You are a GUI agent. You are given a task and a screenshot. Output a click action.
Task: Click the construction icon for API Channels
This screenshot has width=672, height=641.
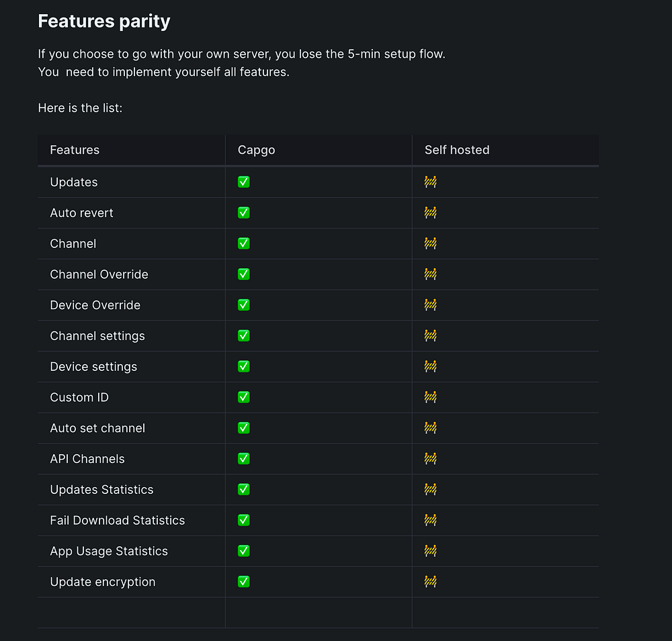431,459
